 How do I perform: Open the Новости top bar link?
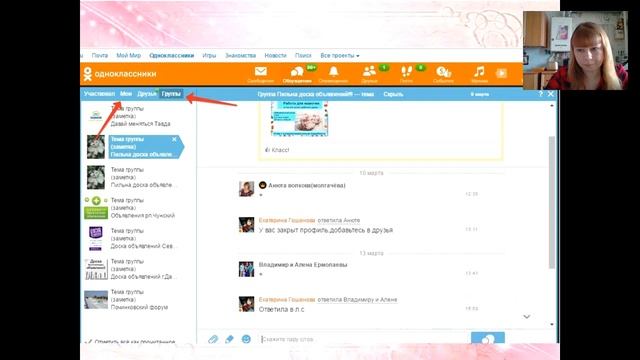[276, 56]
